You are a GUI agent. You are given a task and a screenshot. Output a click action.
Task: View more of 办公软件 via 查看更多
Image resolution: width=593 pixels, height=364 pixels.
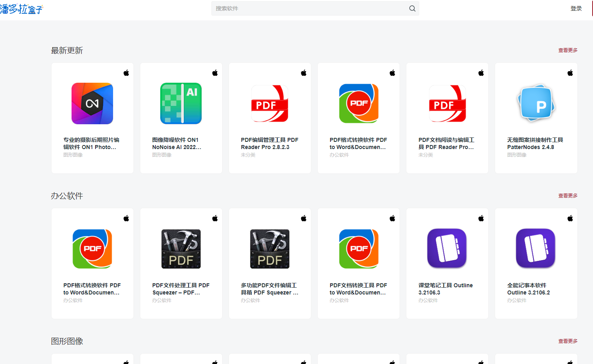(568, 196)
